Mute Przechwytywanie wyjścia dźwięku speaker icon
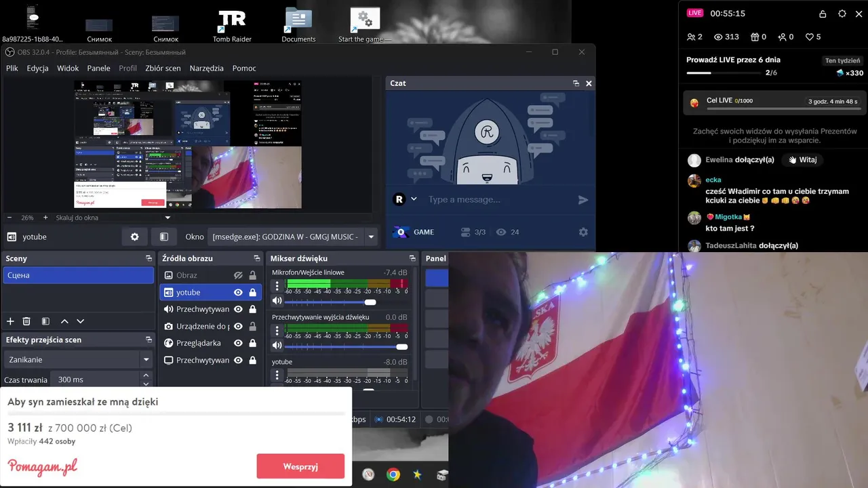 click(x=277, y=346)
